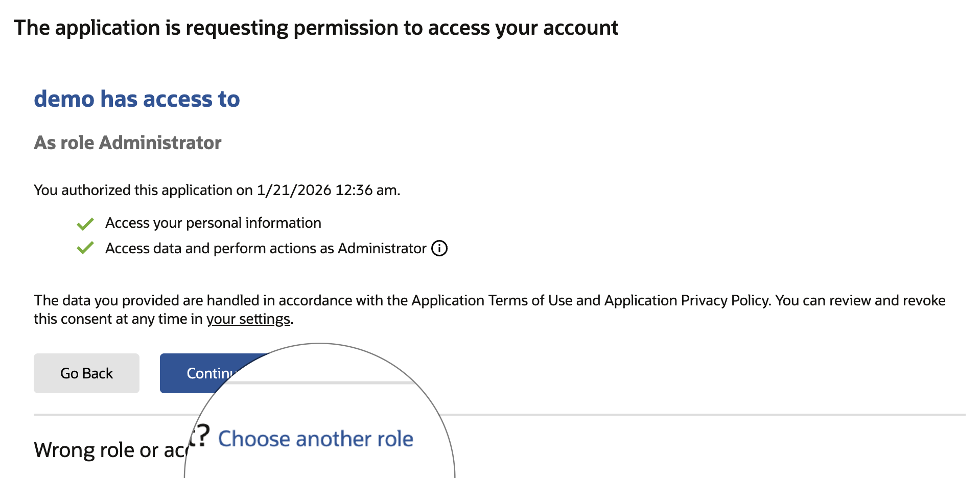Click the redacted black box after demo has access
The width and height of the screenshot is (980, 478).
click(337, 99)
